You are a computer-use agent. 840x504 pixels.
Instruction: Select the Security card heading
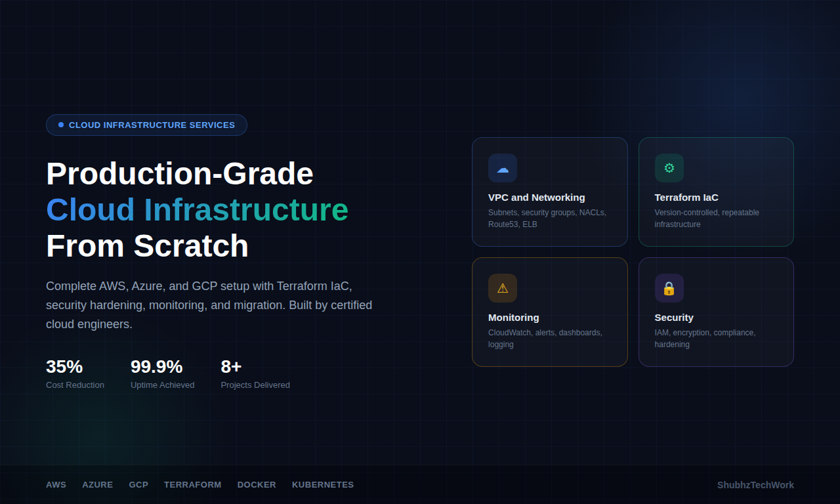click(673, 318)
